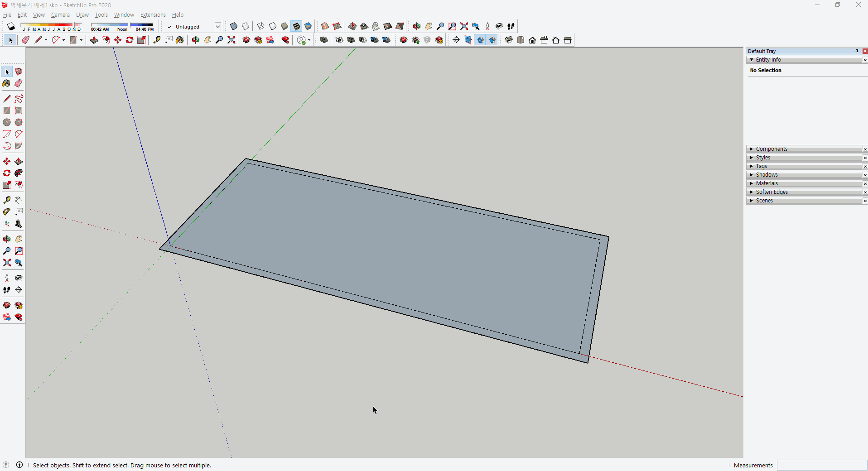Click inside the Measurements input box
Screen dimensions: 868x471
pos(822,465)
